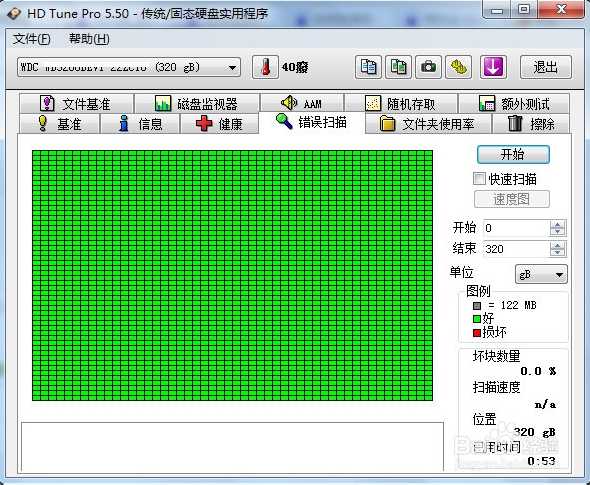Viewport: 590px width, 485px height.
Task: Switch to the 随机存取 tab
Action: (x=401, y=103)
